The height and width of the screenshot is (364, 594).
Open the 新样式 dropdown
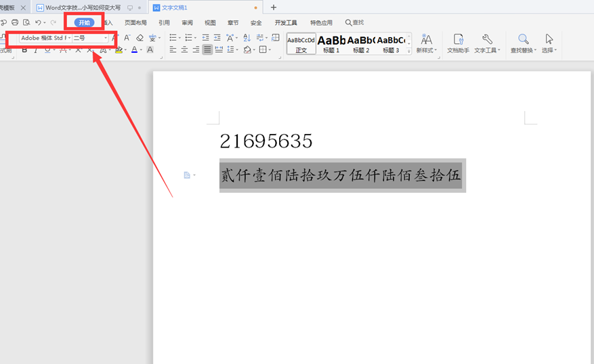point(427,43)
